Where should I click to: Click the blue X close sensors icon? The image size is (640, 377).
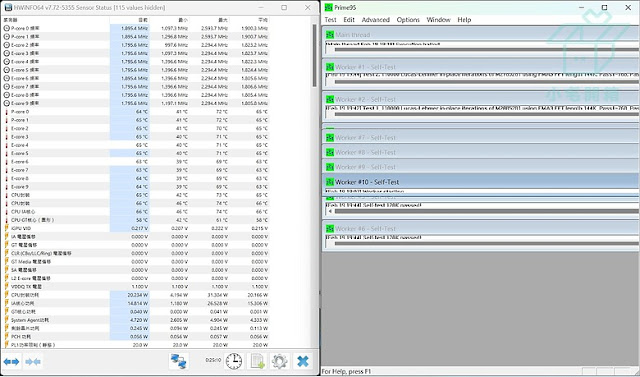click(303, 361)
